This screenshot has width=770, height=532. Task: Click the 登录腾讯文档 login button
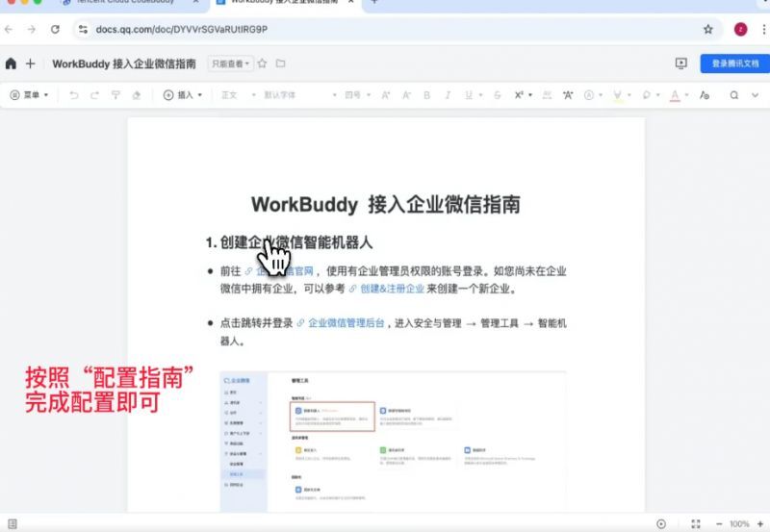tap(734, 63)
